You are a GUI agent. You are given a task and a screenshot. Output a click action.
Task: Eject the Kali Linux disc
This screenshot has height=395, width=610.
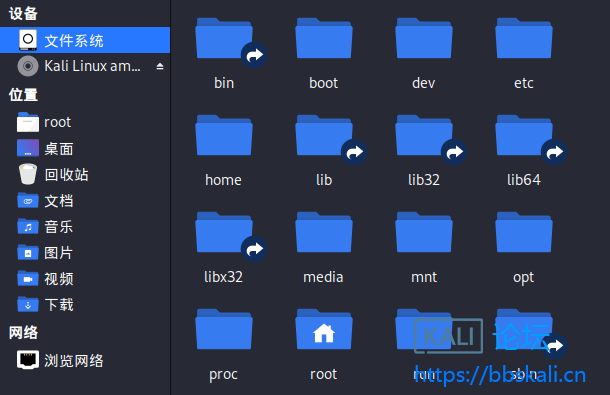[x=160, y=66]
